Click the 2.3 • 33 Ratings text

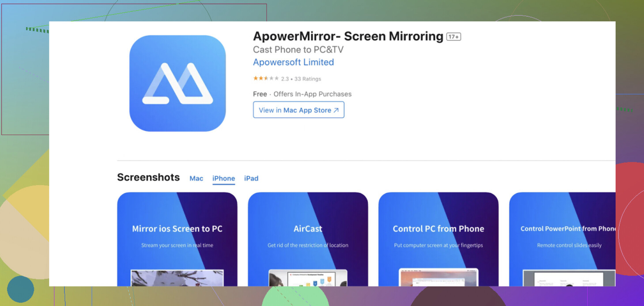coord(301,79)
